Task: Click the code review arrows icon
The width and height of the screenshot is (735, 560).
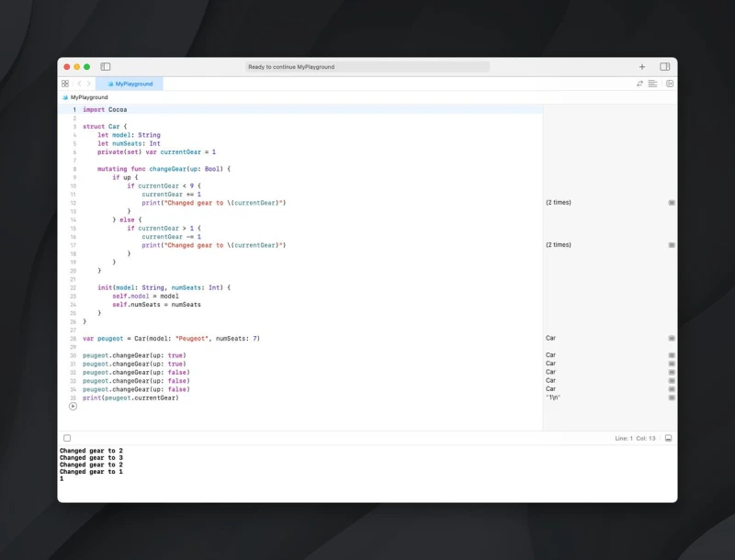Action: [639, 84]
